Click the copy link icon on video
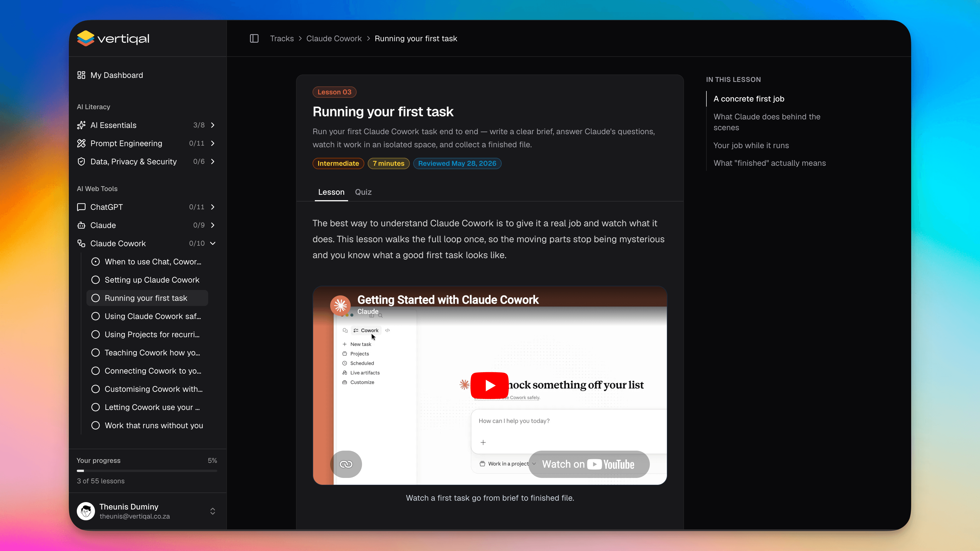 tap(346, 464)
